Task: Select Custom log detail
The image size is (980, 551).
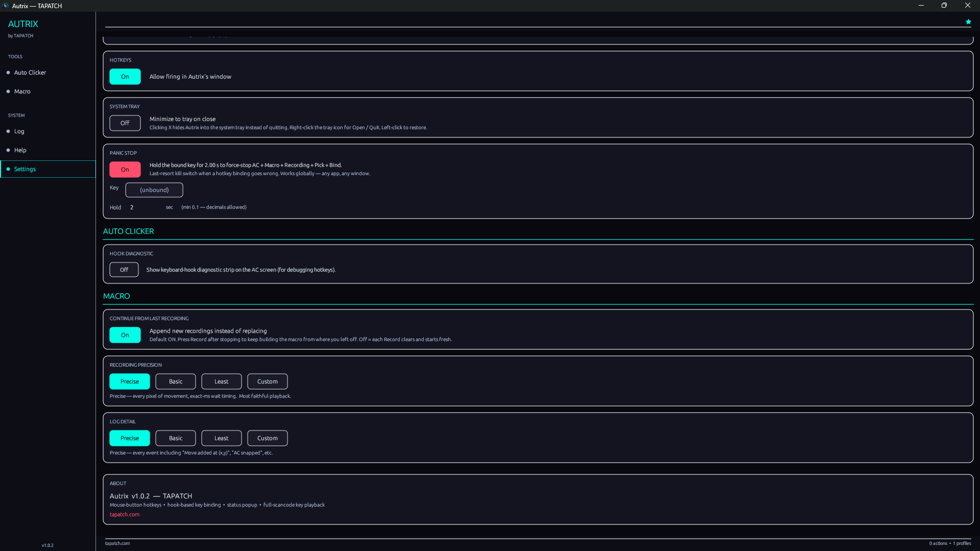Action: [x=268, y=438]
